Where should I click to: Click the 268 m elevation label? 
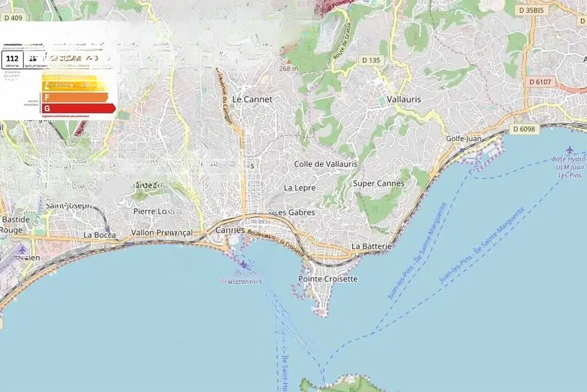coord(288,69)
